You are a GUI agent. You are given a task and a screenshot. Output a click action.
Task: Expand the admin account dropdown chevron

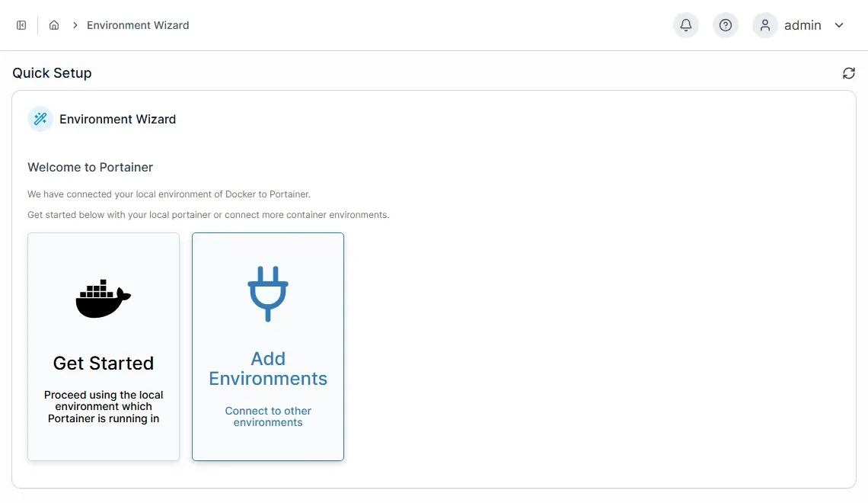[x=839, y=25]
